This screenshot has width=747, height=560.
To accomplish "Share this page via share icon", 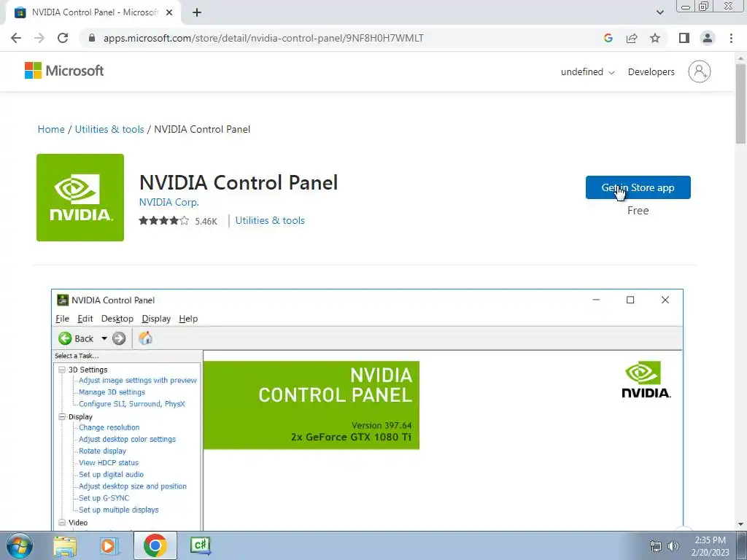I will [632, 38].
